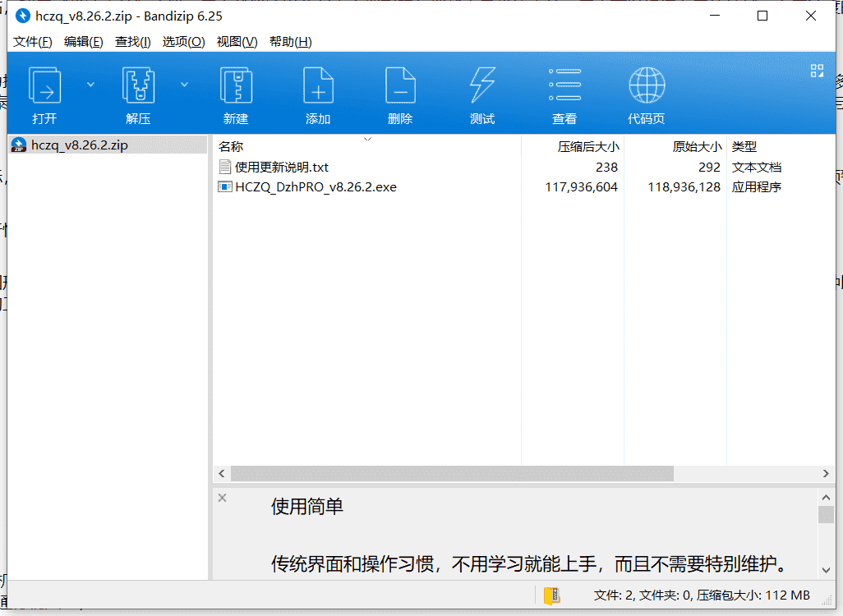Click the toolbar layout grid icon
This screenshot has height=616, width=843.
tap(818, 71)
